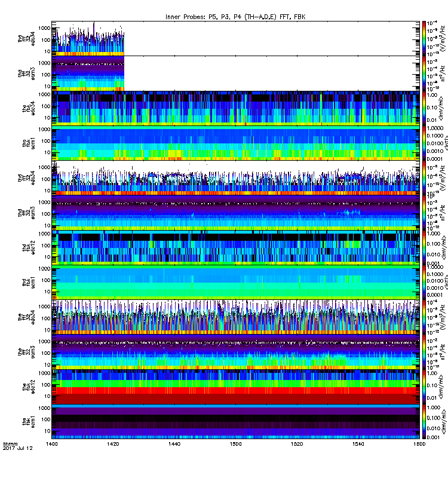Click the 1540 time tick label
The height and width of the screenshot is (478, 448).
[358, 444]
